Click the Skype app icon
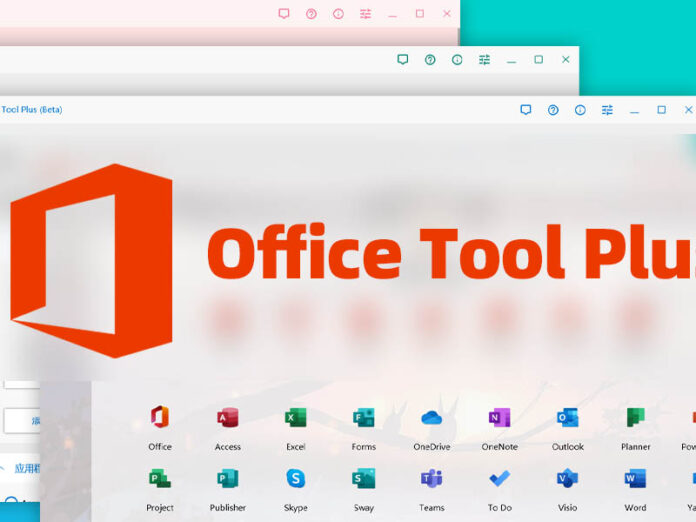The width and height of the screenshot is (696, 522). click(x=296, y=478)
